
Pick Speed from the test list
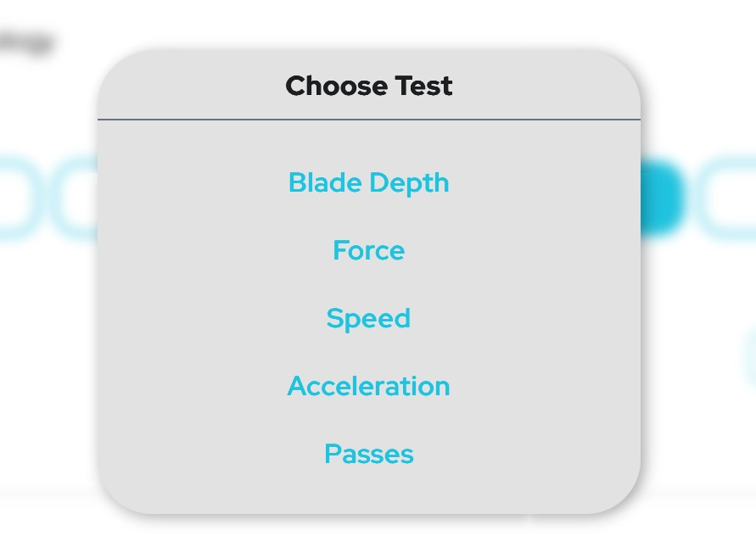click(x=368, y=319)
